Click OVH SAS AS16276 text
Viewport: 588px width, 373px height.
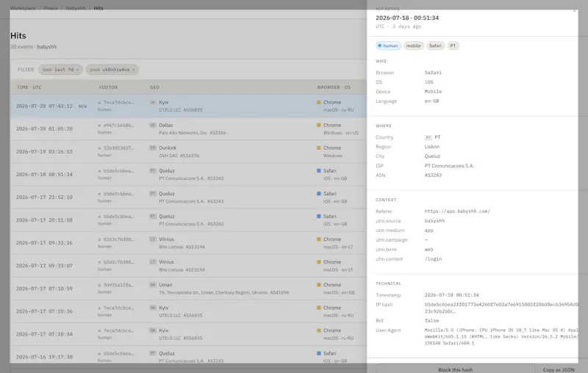point(180,156)
